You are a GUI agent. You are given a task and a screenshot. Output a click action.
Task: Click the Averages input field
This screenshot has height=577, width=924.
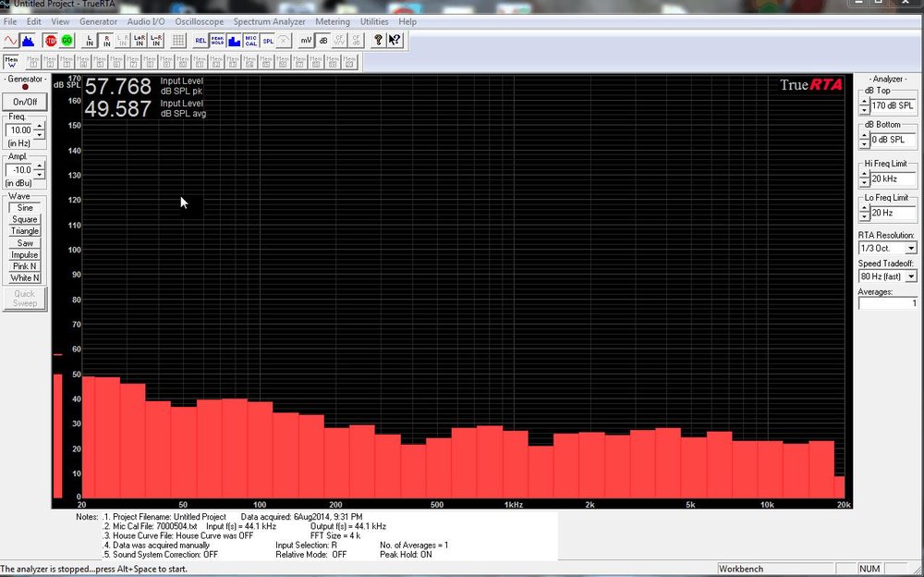pos(888,303)
